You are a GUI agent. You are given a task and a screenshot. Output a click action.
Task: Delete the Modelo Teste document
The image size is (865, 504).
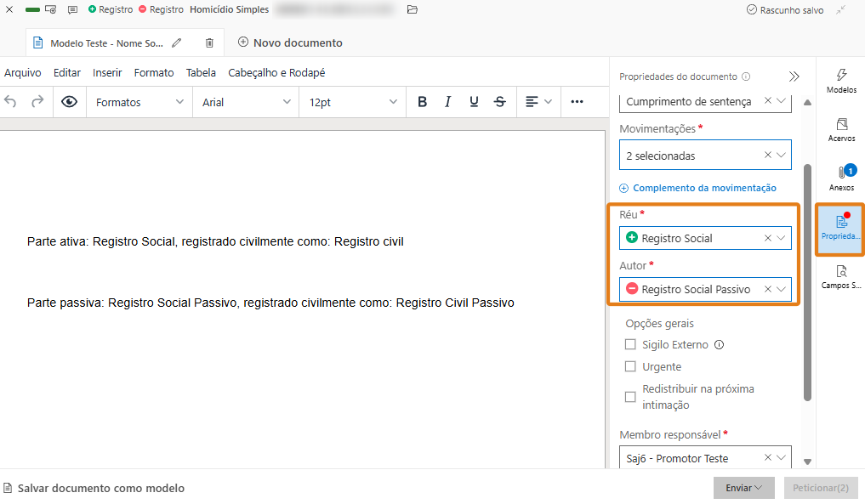(208, 41)
